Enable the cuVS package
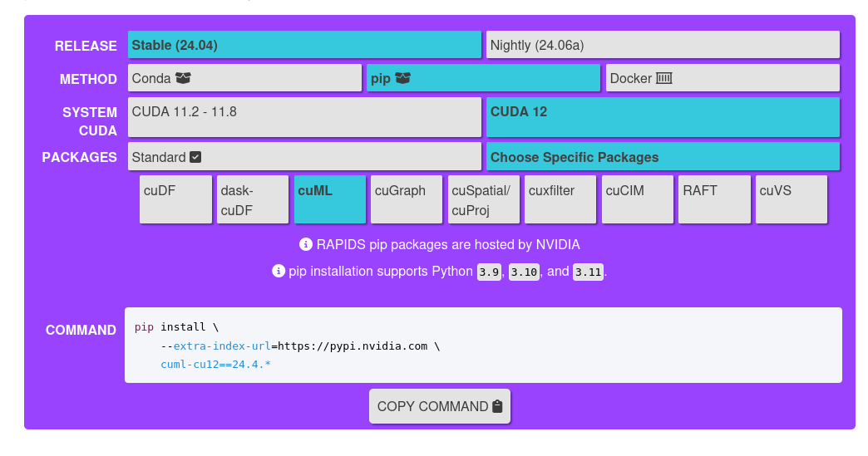 point(792,199)
